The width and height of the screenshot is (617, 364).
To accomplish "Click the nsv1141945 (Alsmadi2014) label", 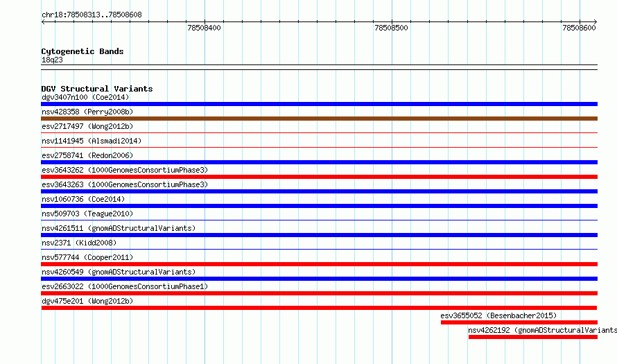I will pos(92,141).
